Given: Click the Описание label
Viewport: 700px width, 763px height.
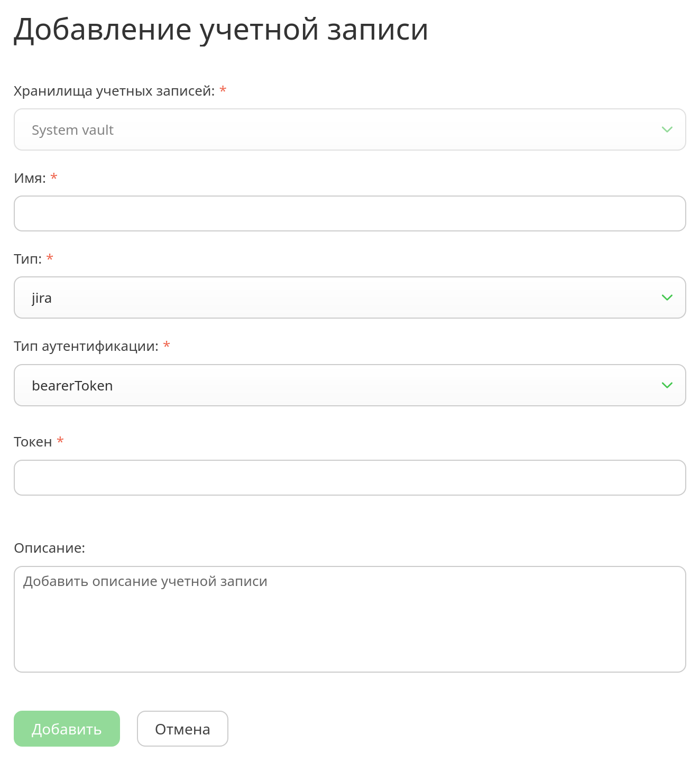Looking at the screenshot, I should tap(49, 548).
